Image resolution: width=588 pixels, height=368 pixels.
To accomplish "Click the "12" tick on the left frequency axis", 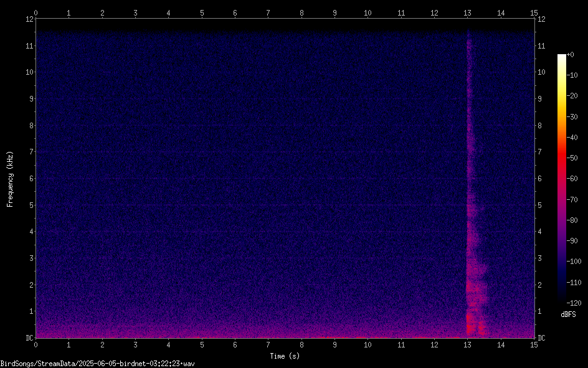I will coord(29,19).
